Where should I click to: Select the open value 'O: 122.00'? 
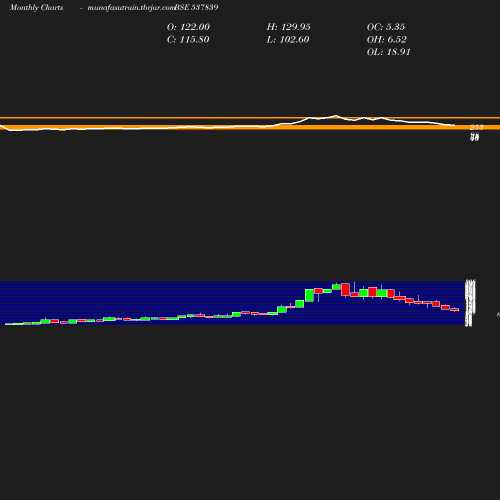tap(188, 27)
